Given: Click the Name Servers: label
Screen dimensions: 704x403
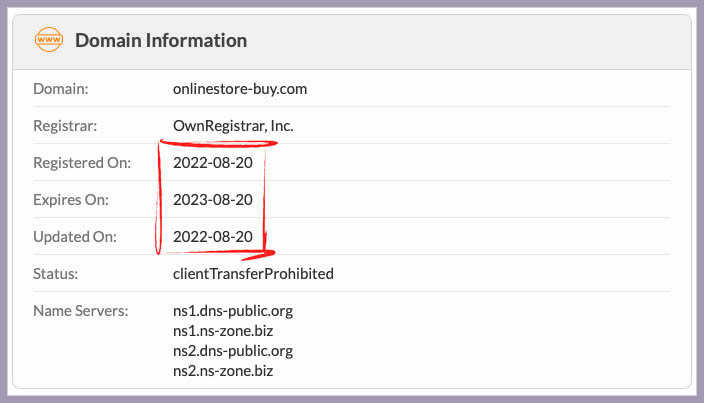Looking at the screenshot, I should [x=80, y=310].
